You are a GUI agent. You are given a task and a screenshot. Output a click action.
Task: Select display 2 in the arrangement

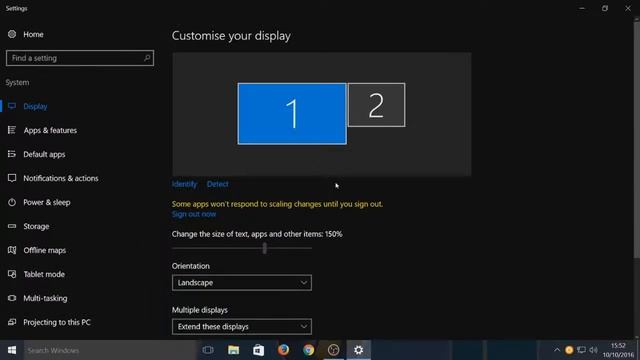tap(376, 105)
